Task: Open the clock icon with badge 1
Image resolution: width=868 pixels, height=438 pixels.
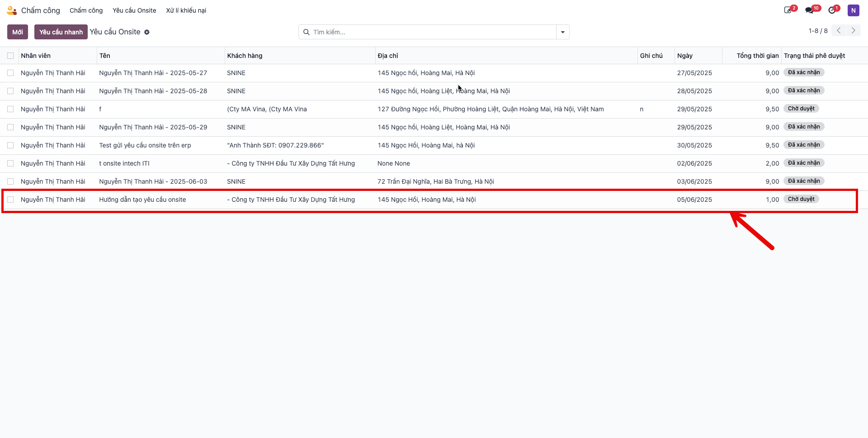Action: click(x=832, y=10)
